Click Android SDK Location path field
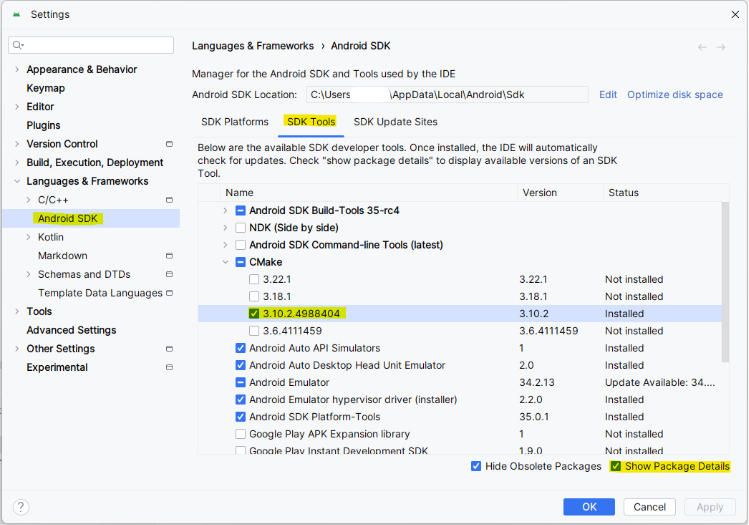 tap(447, 95)
